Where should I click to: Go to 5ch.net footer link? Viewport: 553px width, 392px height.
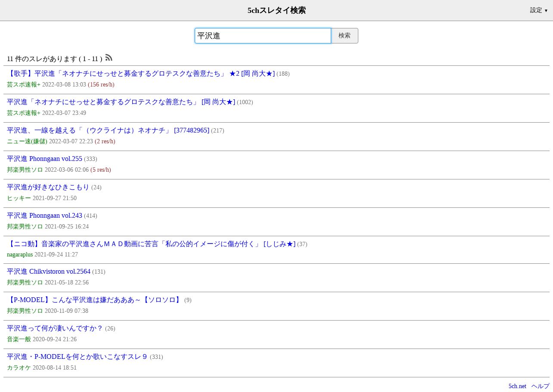click(517, 386)
